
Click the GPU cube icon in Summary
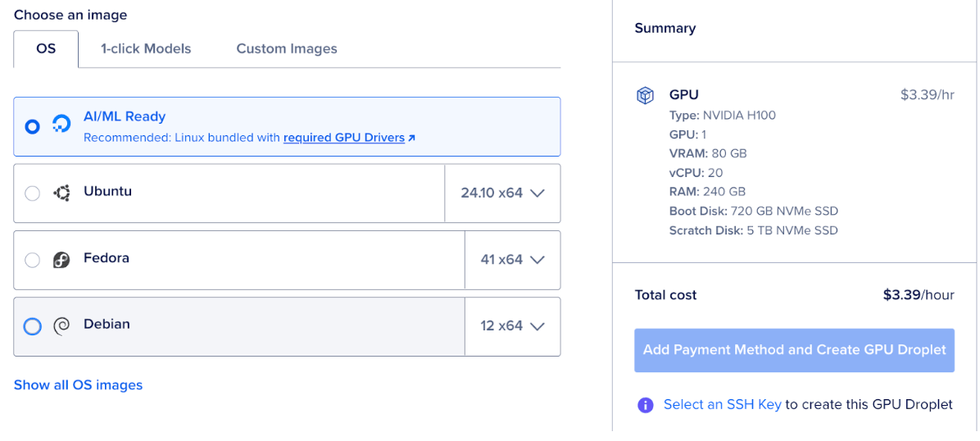click(x=644, y=96)
